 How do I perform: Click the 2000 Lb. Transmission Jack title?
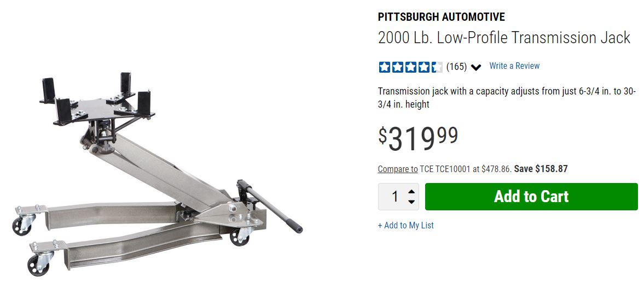pos(504,38)
